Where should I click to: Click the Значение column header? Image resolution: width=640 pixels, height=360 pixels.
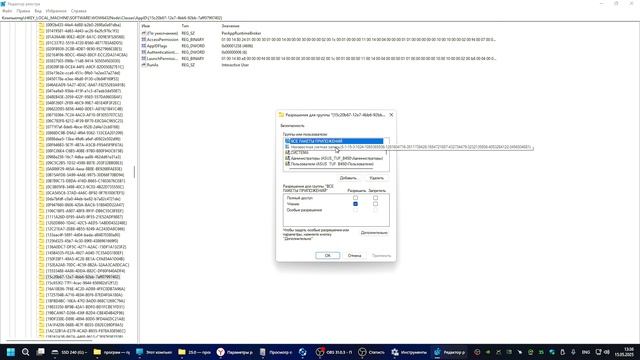pos(231,26)
